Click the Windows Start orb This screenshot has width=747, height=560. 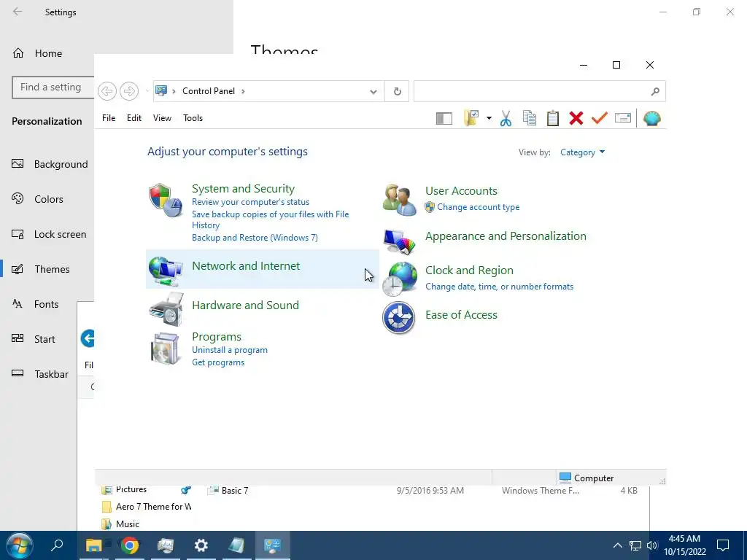(18, 545)
